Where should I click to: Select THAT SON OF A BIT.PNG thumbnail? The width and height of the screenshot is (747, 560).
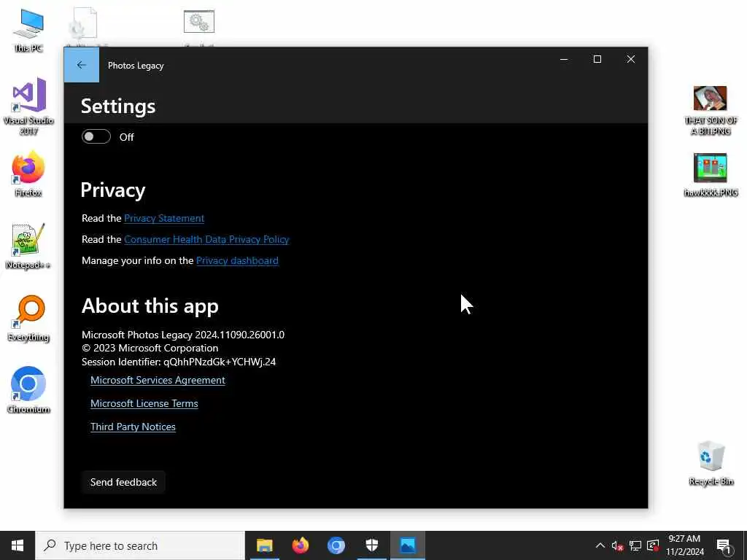click(x=711, y=111)
